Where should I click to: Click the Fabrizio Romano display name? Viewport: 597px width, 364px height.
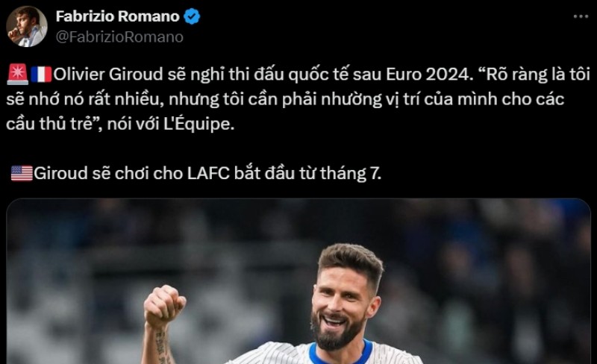[x=118, y=16]
